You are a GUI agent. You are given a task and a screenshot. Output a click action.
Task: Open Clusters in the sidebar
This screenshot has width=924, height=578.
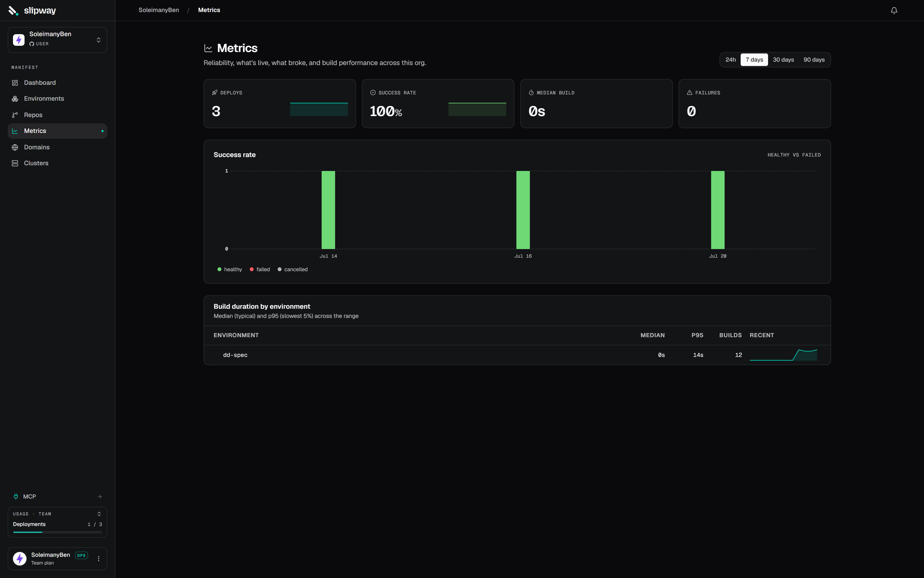coord(57,163)
